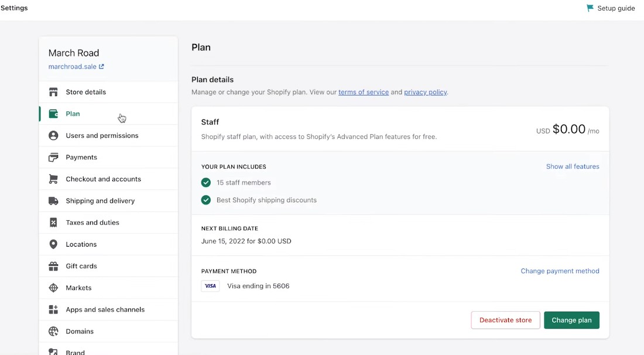644x355 pixels.
Task: Click the external link icon beside marchroad.sale
Action: coord(101,67)
